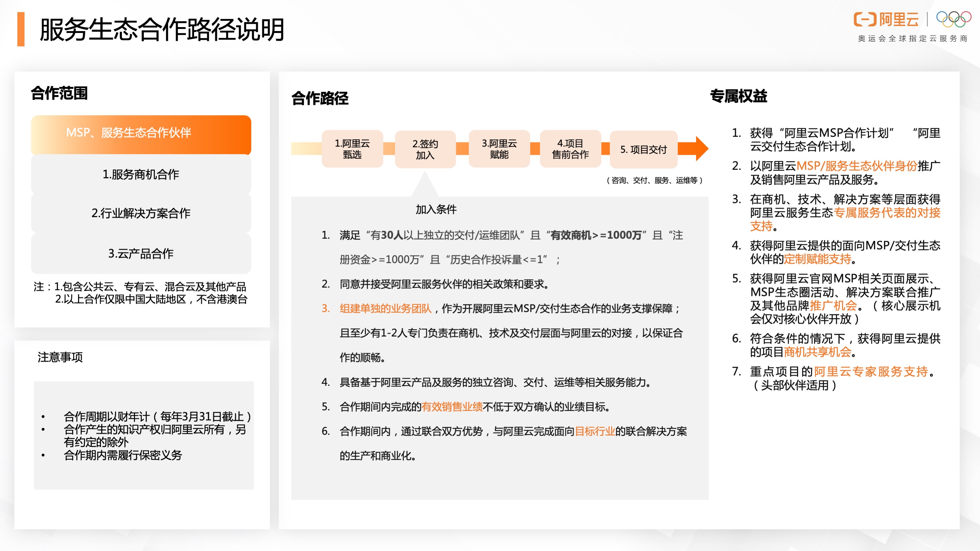The width and height of the screenshot is (980, 551).
Task: Click the 有效销售业绩 highlighted text
Action: tap(452, 407)
